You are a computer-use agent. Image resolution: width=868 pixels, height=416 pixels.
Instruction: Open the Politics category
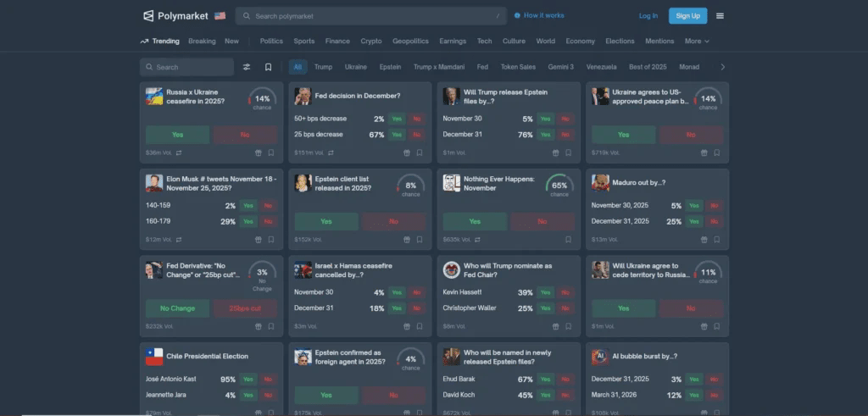tap(271, 42)
